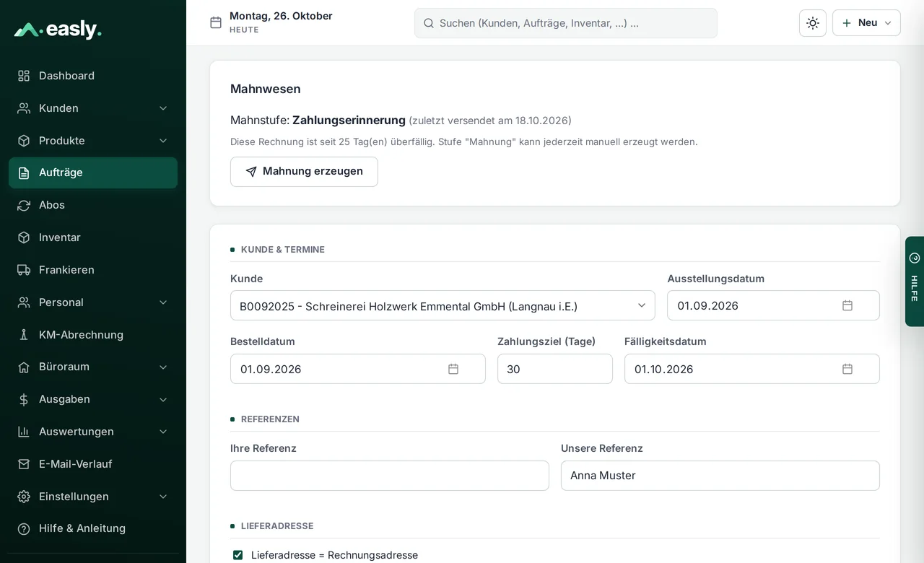Select Inventar menu item
The image size is (924, 563).
pyautogui.click(x=93, y=237)
